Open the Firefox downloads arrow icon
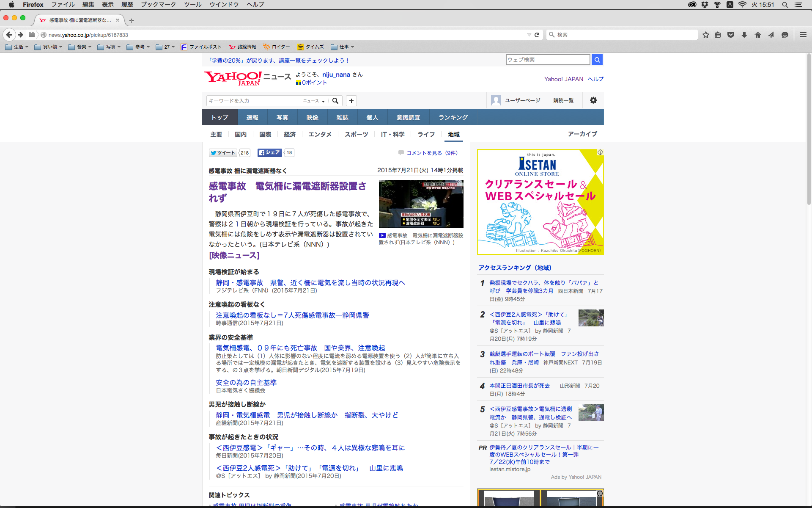812x508 pixels. pos(744,35)
